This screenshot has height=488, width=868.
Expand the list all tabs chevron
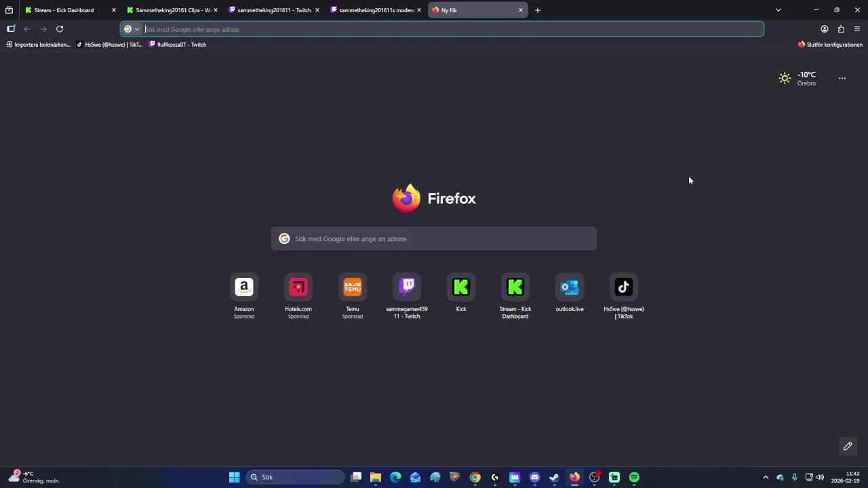coord(778,10)
